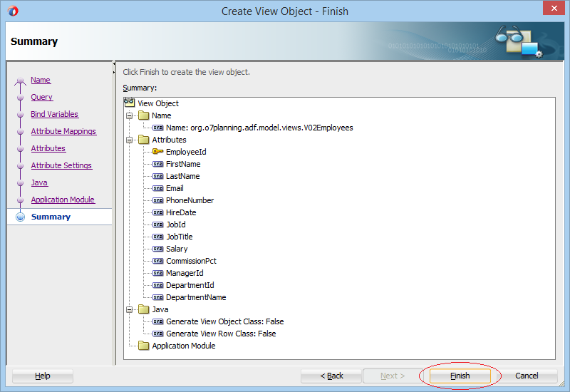This screenshot has height=392, width=570.
Task: Click the Java folder icon
Action: click(144, 309)
